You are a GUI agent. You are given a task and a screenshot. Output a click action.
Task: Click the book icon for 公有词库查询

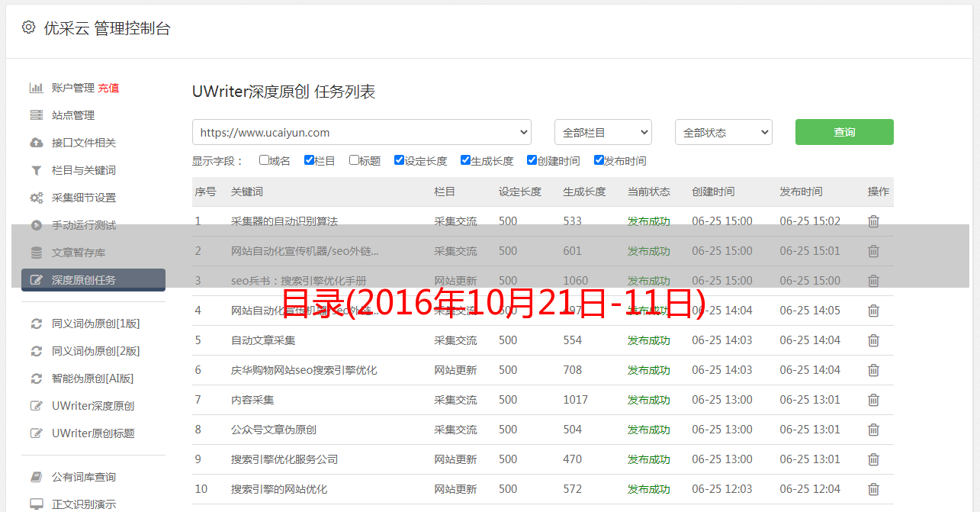(36, 477)
